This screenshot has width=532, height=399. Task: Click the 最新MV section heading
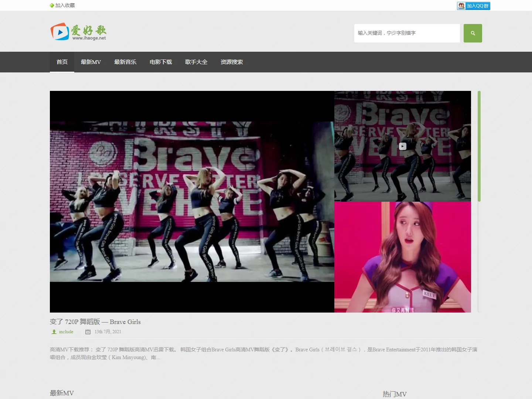coord(62,393)
